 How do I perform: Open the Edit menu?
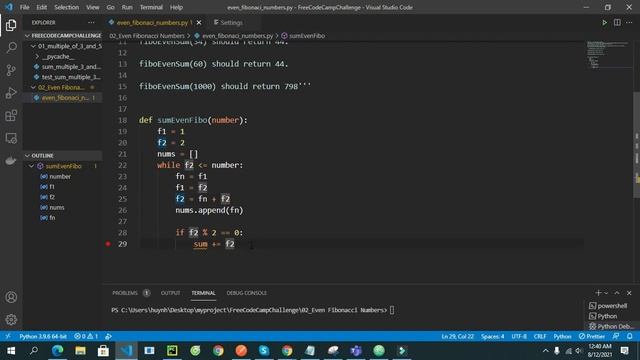(42, 7)
